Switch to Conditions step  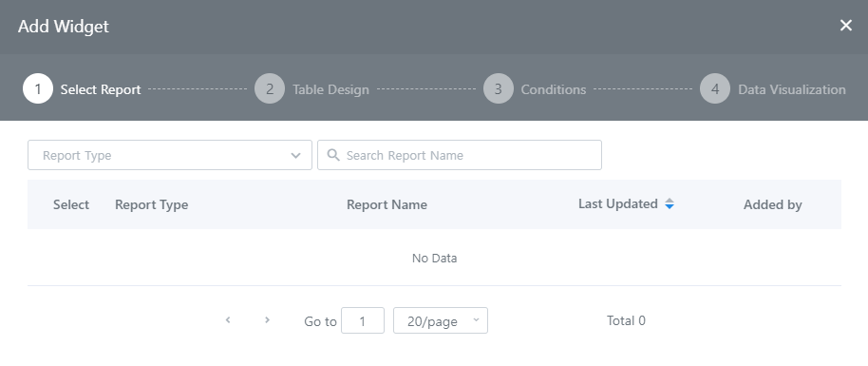coord(554,89)
